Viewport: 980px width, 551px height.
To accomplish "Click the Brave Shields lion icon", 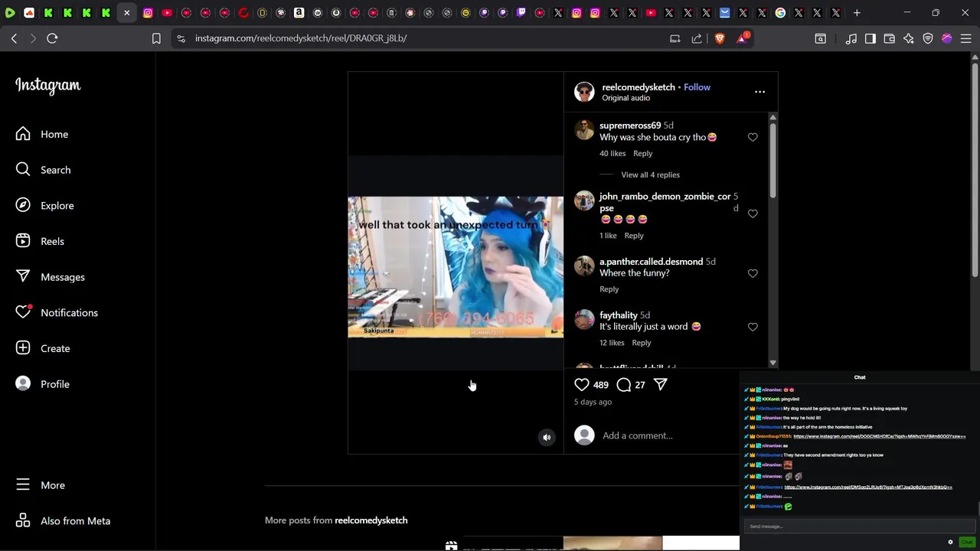I will click(720, 38).
